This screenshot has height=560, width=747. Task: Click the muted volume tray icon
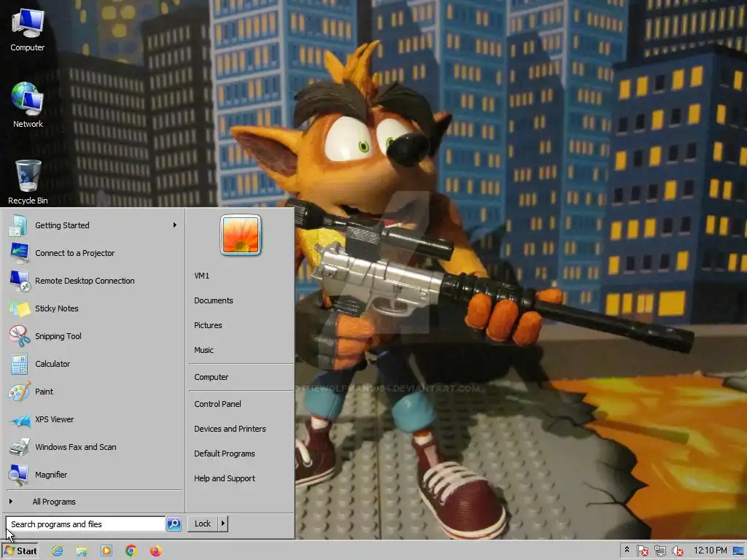point(677,551)
